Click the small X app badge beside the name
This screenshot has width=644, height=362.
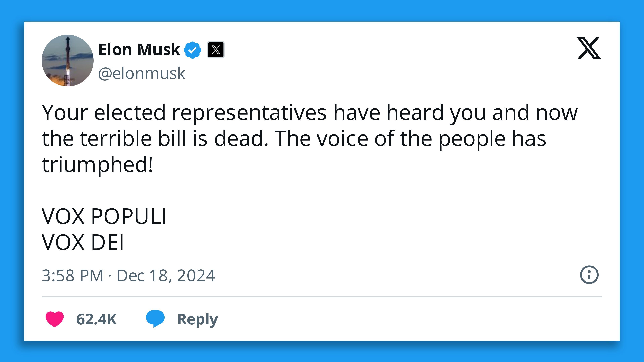coord(216,49)
